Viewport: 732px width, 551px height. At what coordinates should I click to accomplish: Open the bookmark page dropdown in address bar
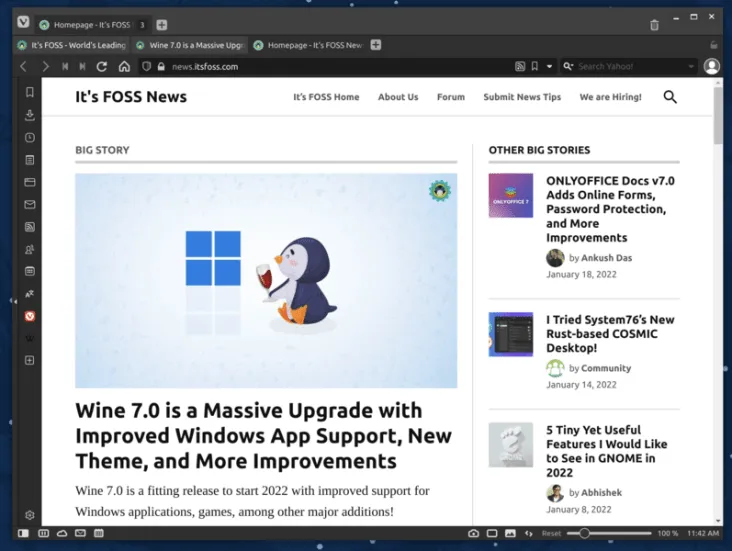549,67
